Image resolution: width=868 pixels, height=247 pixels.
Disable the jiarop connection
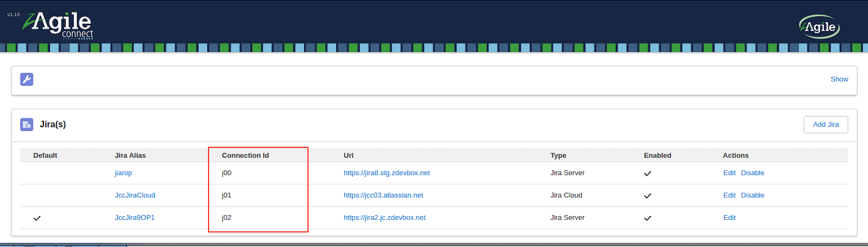pyautogui.click(x=752, y=173)
